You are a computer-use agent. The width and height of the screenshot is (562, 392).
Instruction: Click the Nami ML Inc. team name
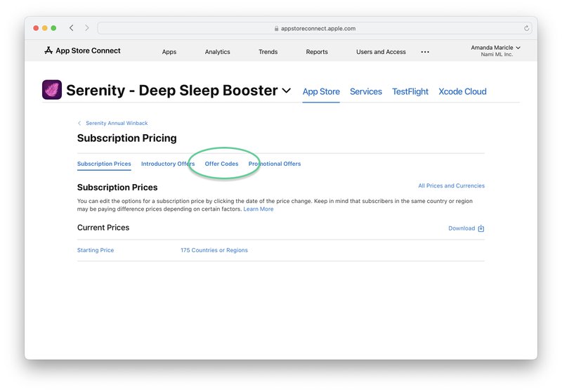point(497,55)
